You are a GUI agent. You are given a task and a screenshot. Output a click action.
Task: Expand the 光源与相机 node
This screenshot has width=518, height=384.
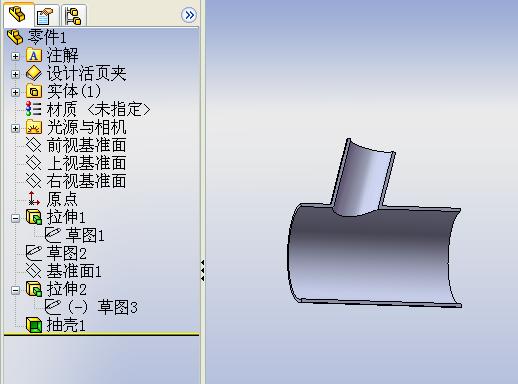(x=15, y=128)
